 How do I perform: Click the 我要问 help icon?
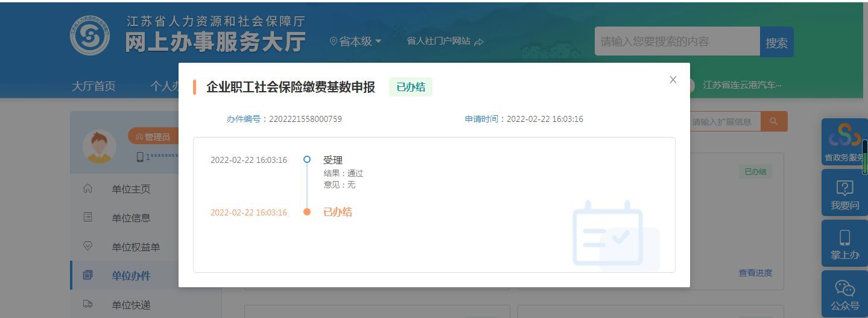pyautogui.click(x=844, y=193)
